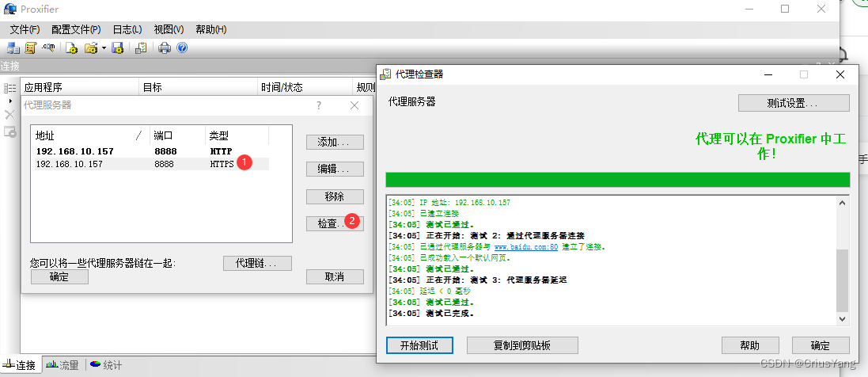This screenshot has height=377, width=868.
Task: Click log line '已建立连接'
Action: tap(423, 214)
